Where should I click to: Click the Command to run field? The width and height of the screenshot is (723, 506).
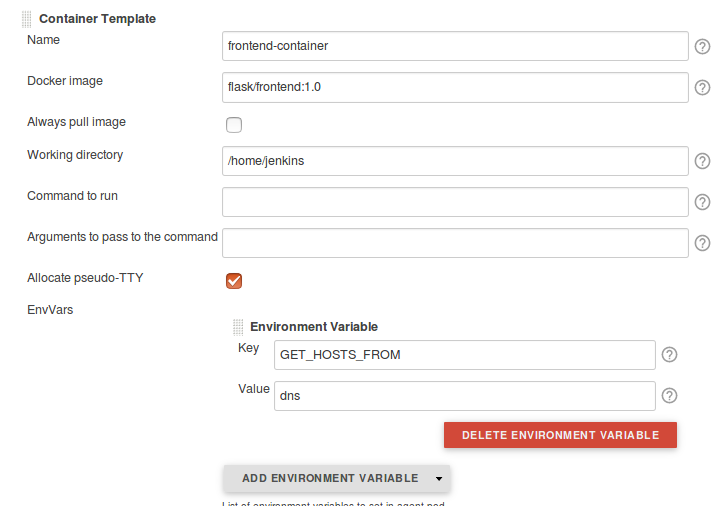click(x=455, y=202)
